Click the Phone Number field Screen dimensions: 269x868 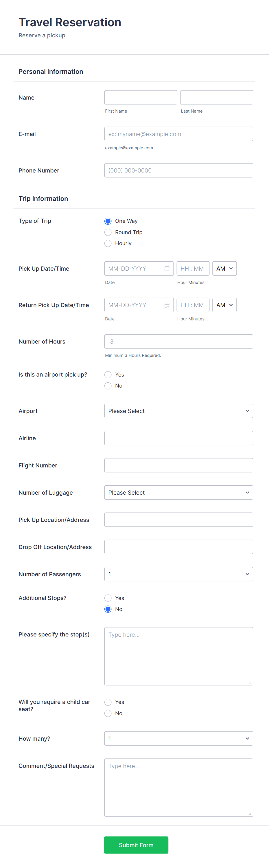tap(178, 170)
